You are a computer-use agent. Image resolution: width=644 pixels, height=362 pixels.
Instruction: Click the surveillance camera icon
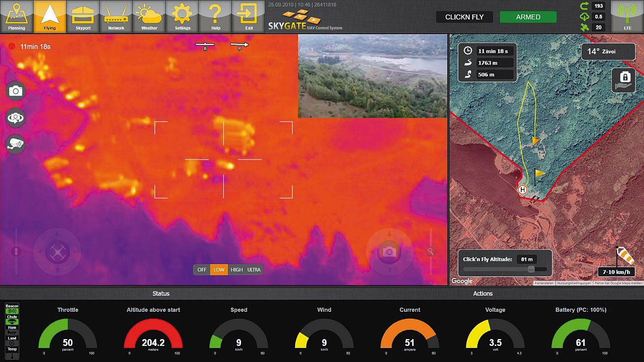[16, 144]
